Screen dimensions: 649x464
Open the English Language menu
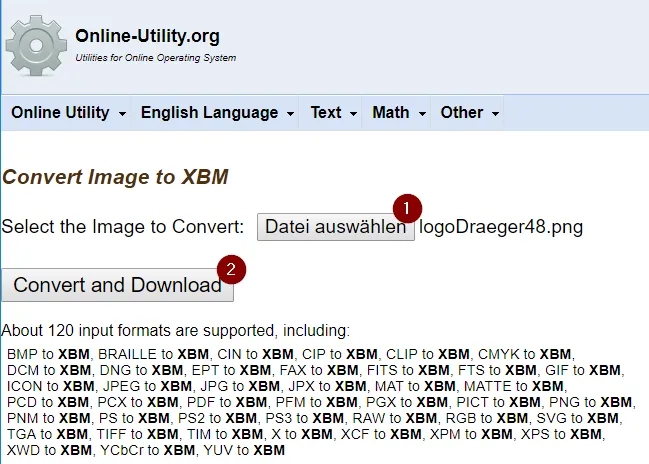pyautogui.click(x=209, y=113)
